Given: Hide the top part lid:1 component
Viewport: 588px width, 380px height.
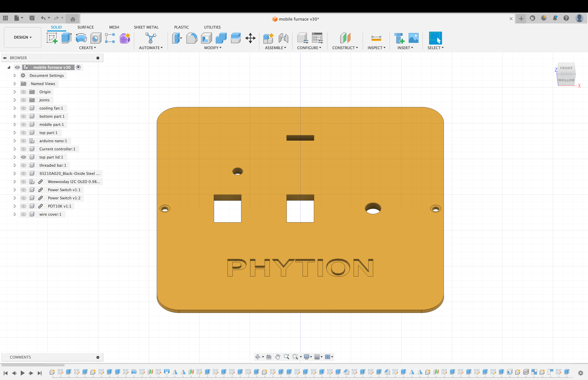Looking at the screenshot, I should (23, 157).
